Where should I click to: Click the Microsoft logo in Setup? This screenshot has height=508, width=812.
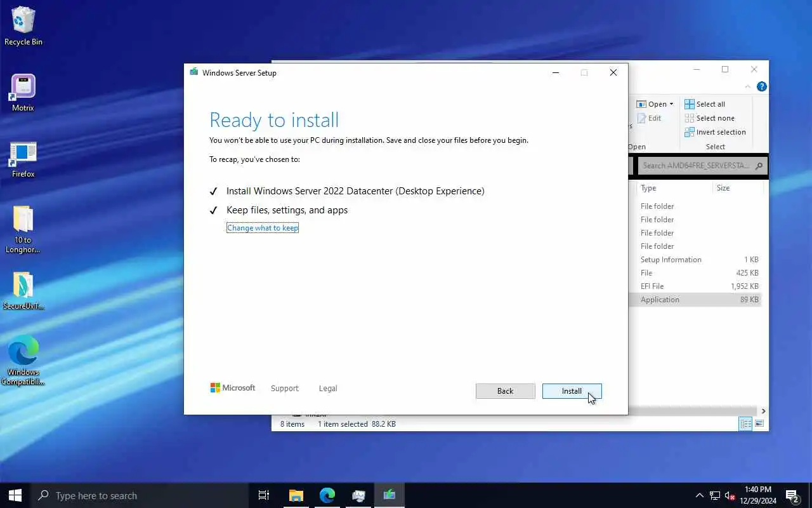pyautogui.click(x=233, y=388)
